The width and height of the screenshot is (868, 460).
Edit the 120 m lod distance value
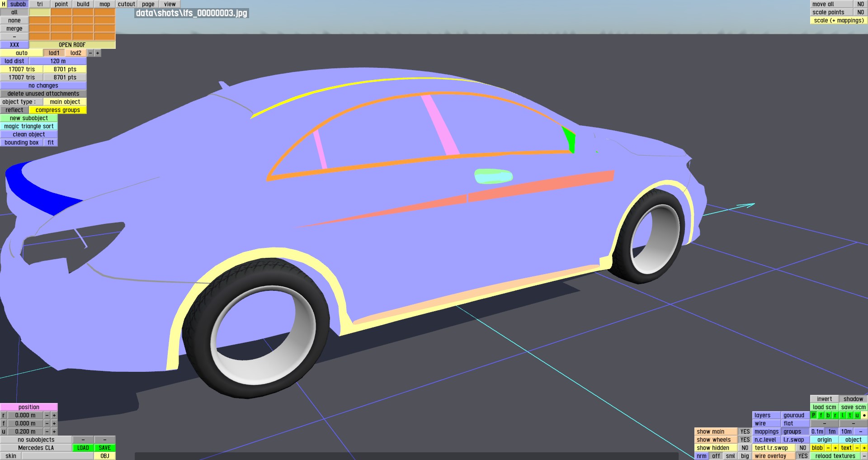coord(58,61)
